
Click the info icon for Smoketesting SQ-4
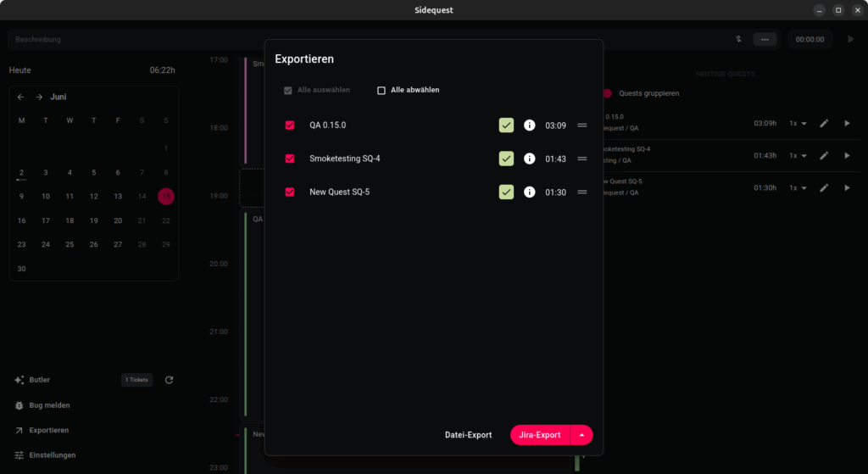tap(529, 159)
